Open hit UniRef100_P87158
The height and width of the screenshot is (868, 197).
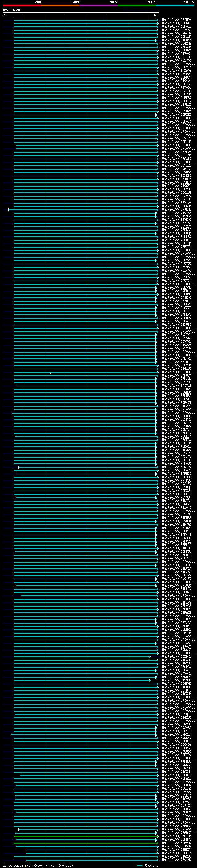[176, 30]
